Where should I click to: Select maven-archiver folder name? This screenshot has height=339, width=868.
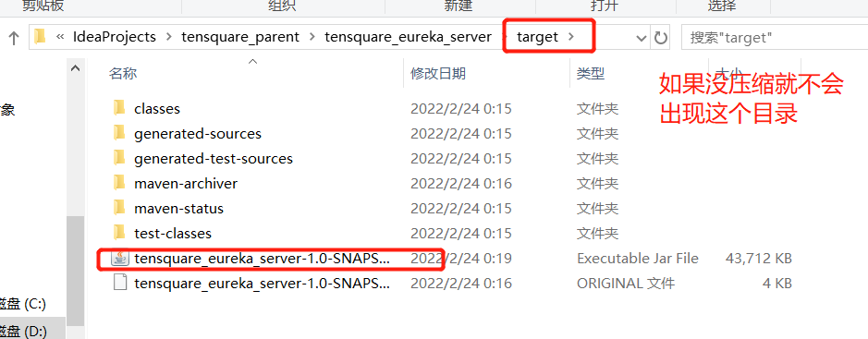point(186,184)
